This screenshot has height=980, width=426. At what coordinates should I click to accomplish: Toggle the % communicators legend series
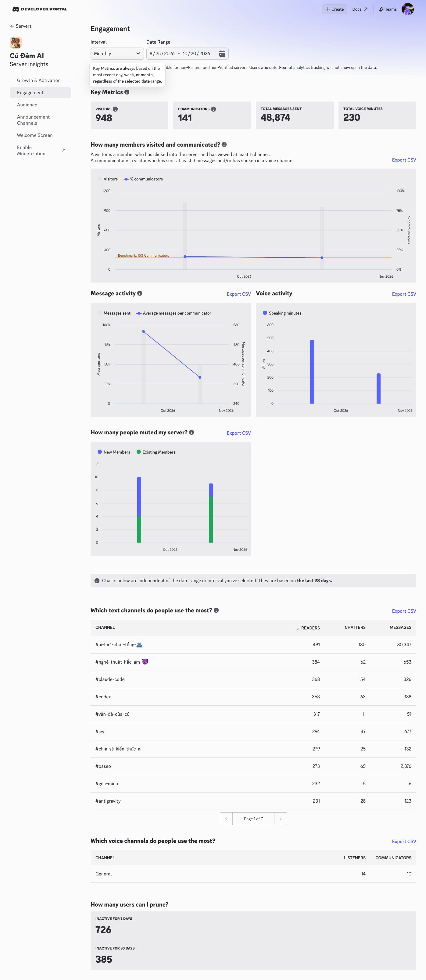click(143, 179)
